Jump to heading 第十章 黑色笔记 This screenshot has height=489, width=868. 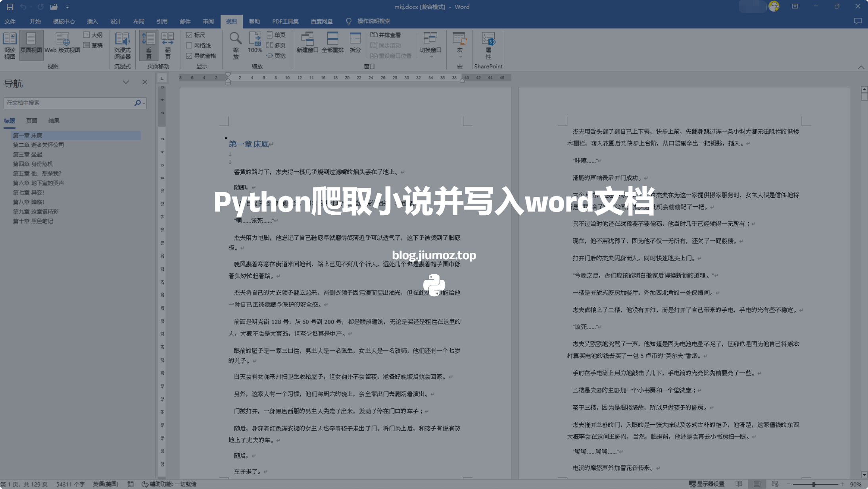click(x=33, y=221)
